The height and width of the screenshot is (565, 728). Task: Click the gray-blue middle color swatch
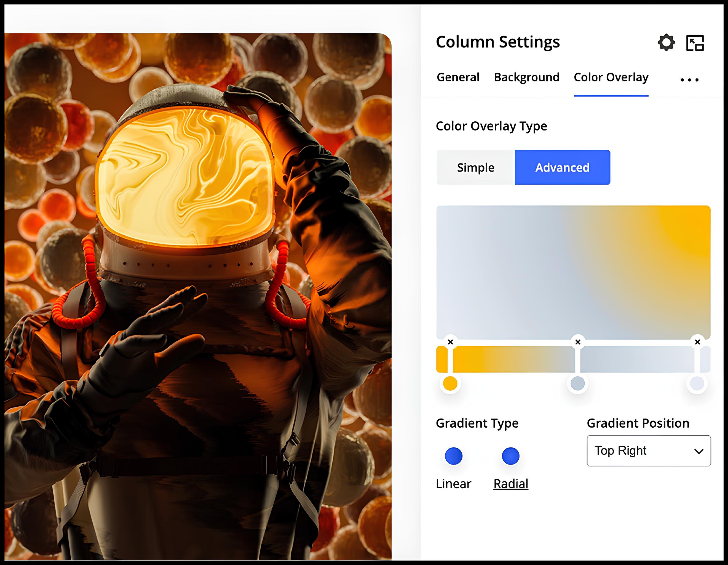point(577,383)
